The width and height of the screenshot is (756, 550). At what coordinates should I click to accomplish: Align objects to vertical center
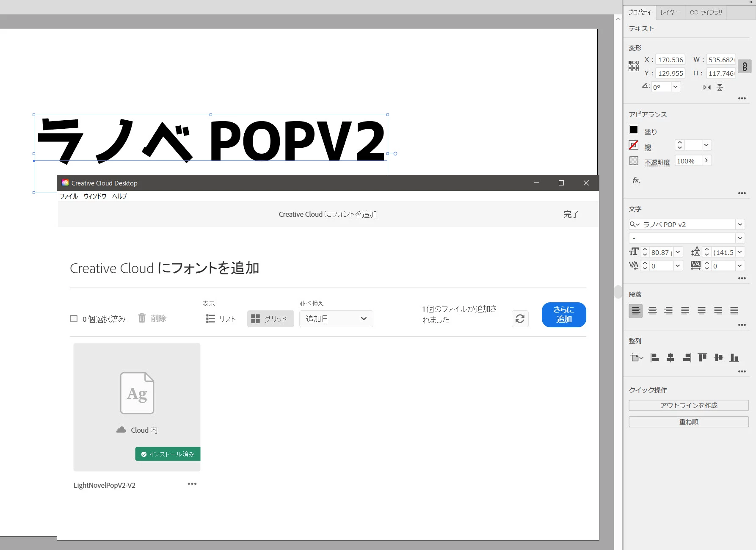[x=718, y=358]
